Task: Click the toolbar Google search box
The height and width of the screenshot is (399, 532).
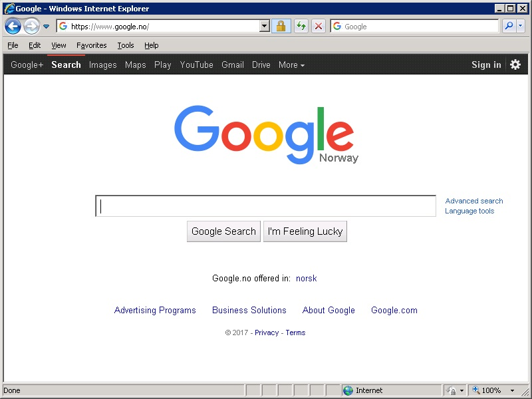Action: [x=414, y=26]
